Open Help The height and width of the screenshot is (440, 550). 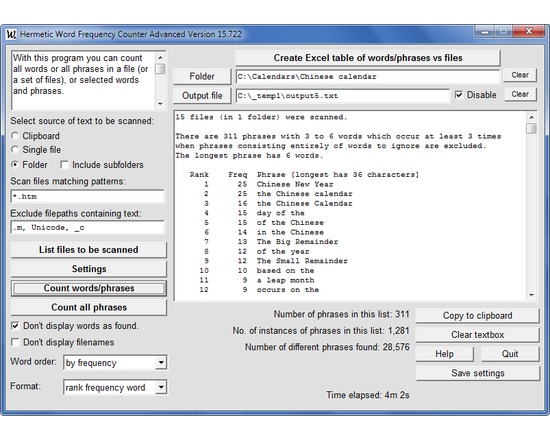pos(444,354)
